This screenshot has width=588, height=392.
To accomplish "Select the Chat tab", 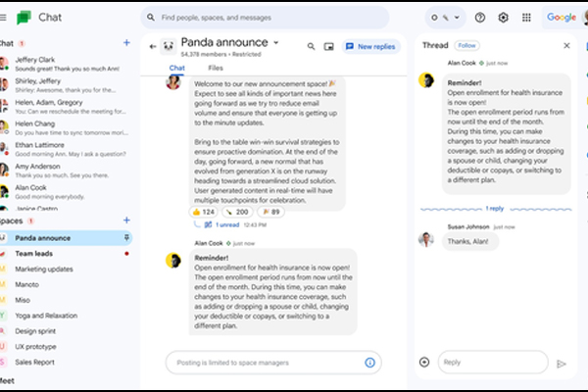I will [177, 68].
